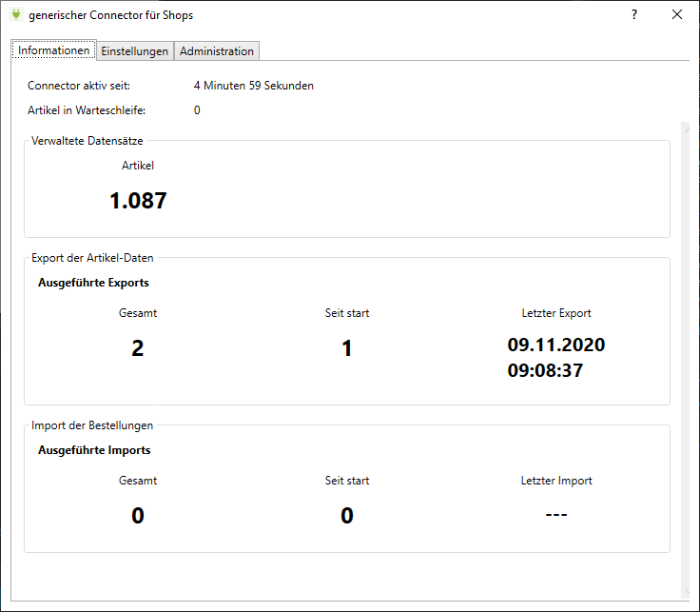700x612 pixels.
Task: Click the managed article count 1.087
Action: click(x=138, y=201)
